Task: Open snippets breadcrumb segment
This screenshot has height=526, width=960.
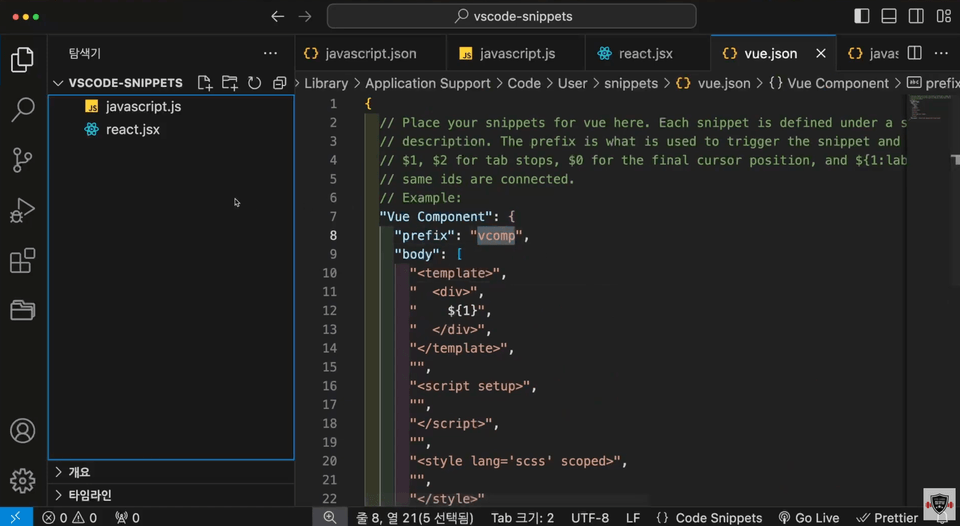Action: (631, 83)
